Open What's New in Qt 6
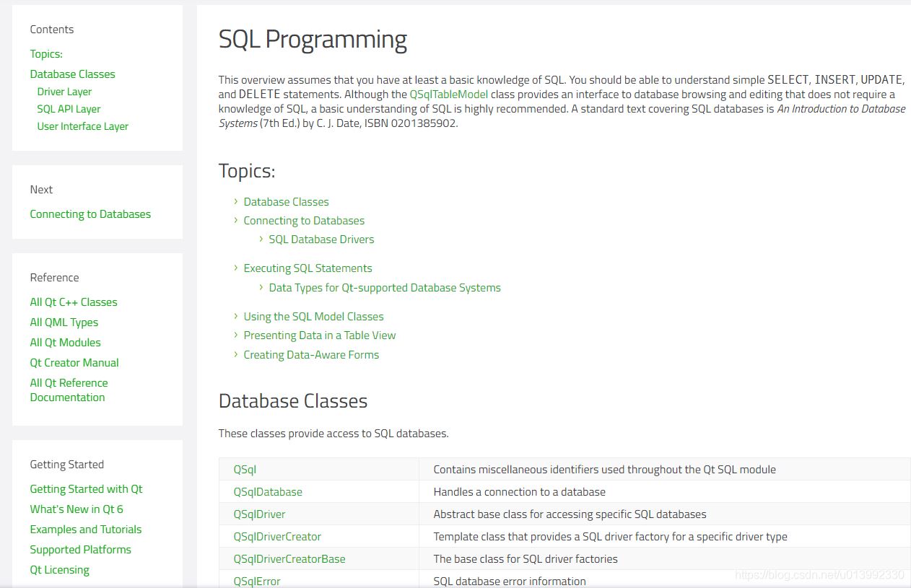The height and width of the screenshot is (588, 911). (x=77, y=509)
